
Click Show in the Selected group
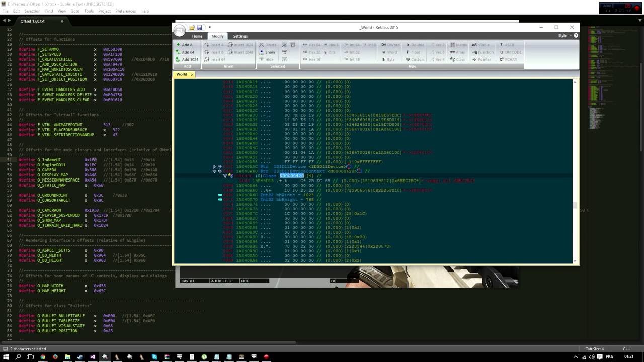coord(267,52)
